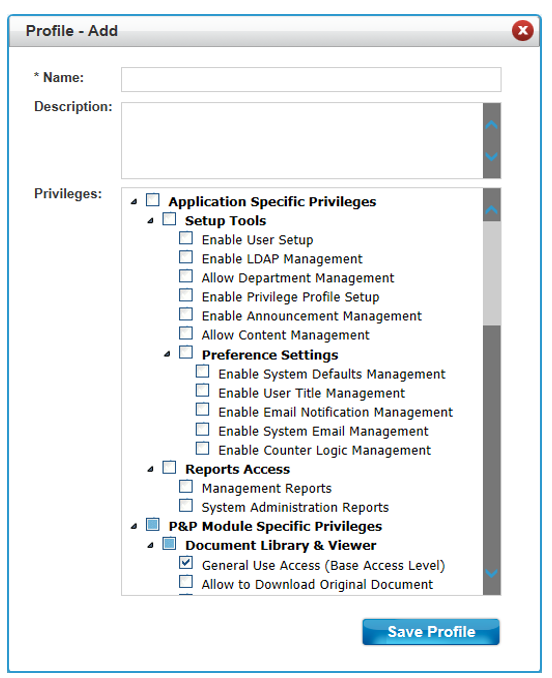The image size is (552, 678).
Task: Check Enable User Setup checkbox
Action: pos(186,238)
